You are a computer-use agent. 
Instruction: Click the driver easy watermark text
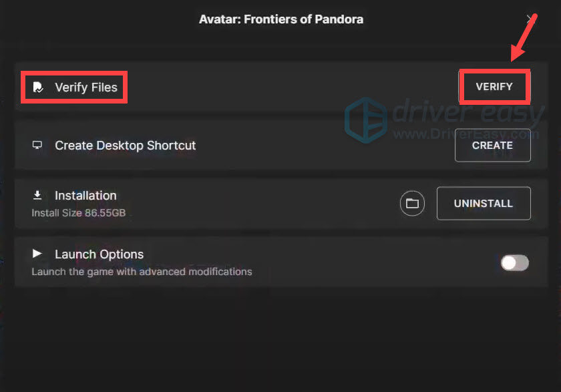pos(469,111)
